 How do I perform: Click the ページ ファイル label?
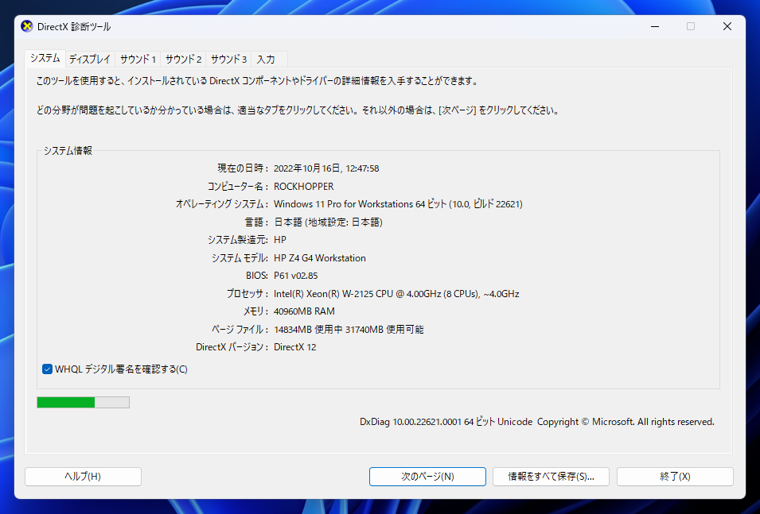click(x=239, y=330)
